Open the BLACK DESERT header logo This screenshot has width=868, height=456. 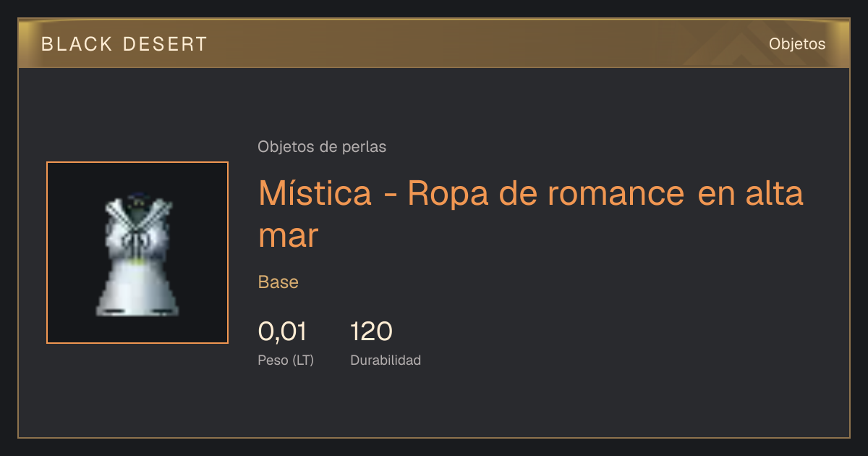click(124, 44)
